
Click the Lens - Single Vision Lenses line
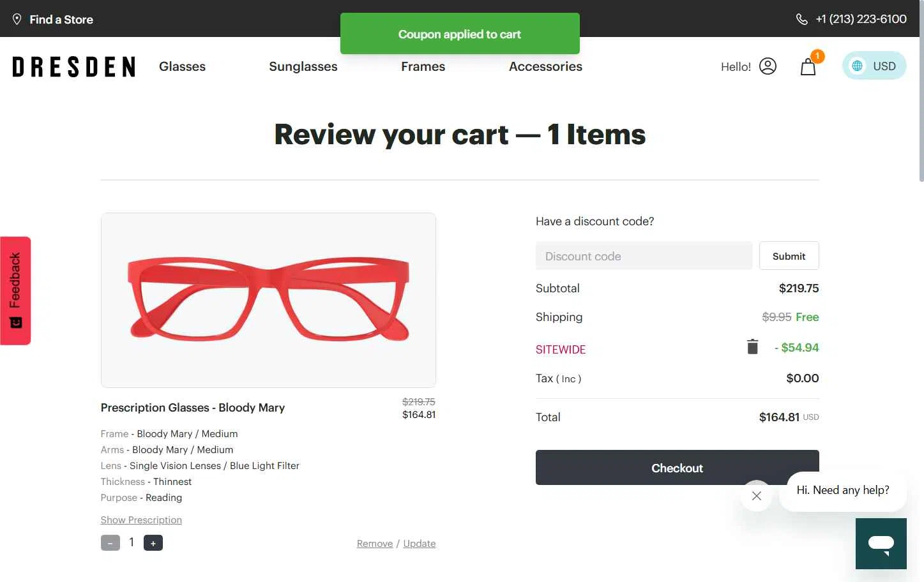coord(200,466)
